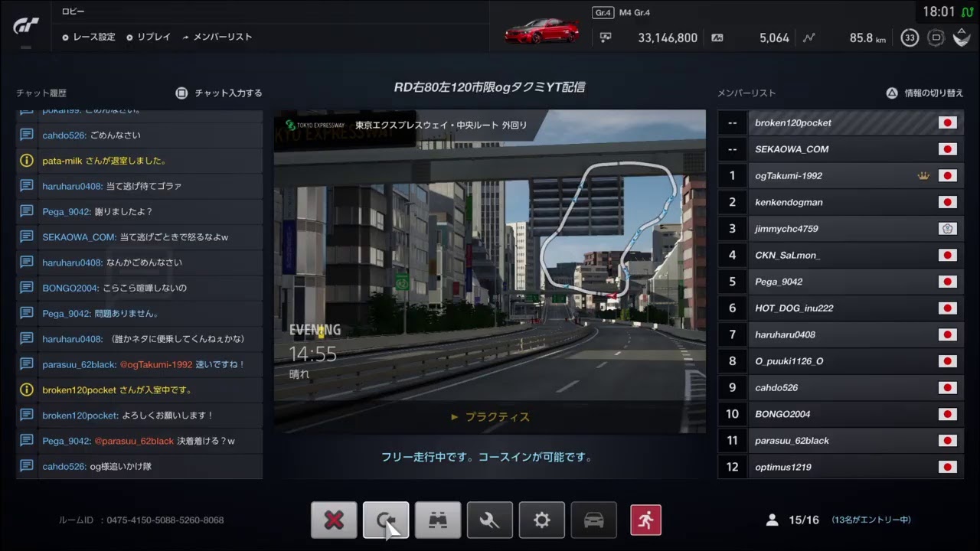The height and width of the screenshot is (551, 980).
Task: Click the Gr.4 category badge
Action: point(603,12)
